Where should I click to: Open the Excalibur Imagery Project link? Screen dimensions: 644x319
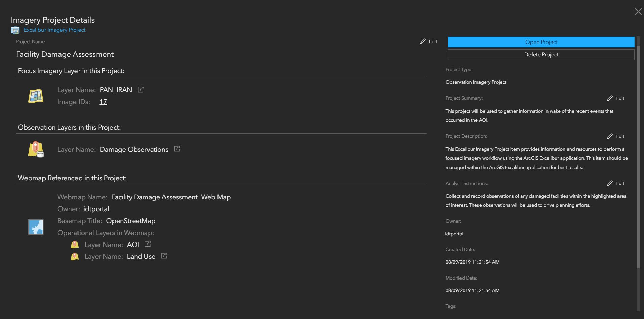coord(55,30)
